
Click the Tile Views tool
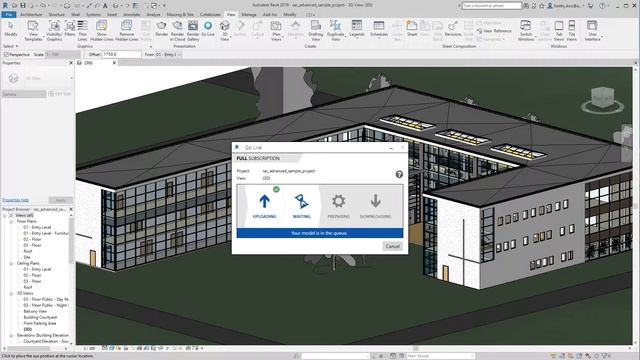(571, 31)
